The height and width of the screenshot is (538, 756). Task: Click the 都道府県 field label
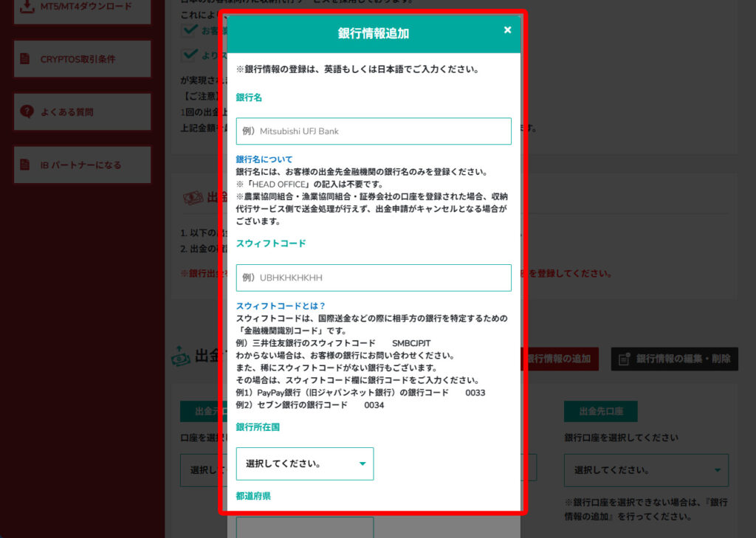point(253,496)
